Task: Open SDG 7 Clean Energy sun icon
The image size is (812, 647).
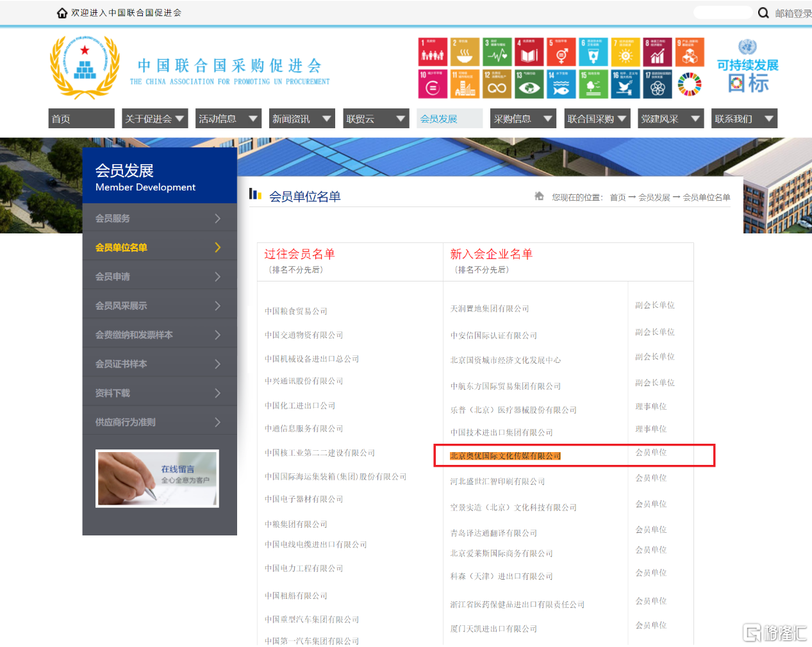Action: point(625,52)
